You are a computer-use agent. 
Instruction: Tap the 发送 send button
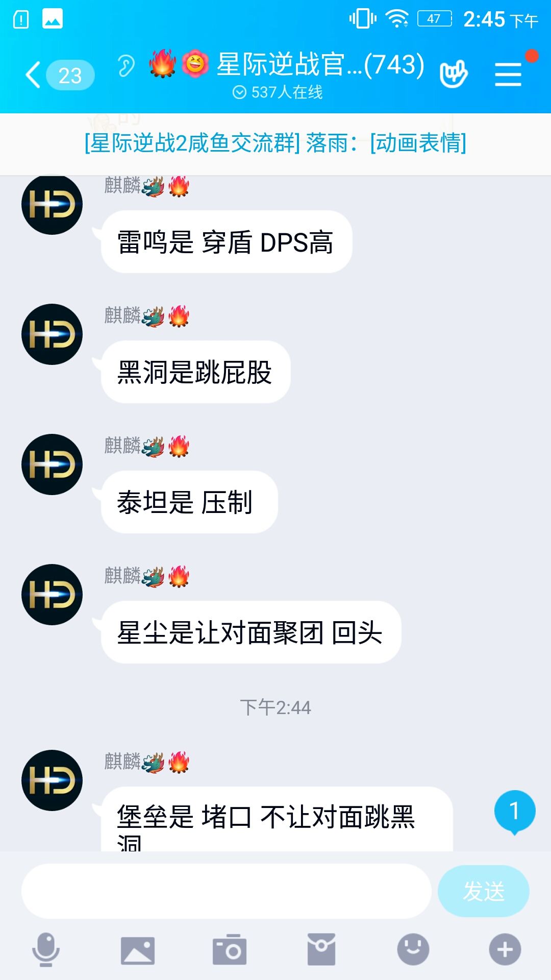(x=484, y=891)
